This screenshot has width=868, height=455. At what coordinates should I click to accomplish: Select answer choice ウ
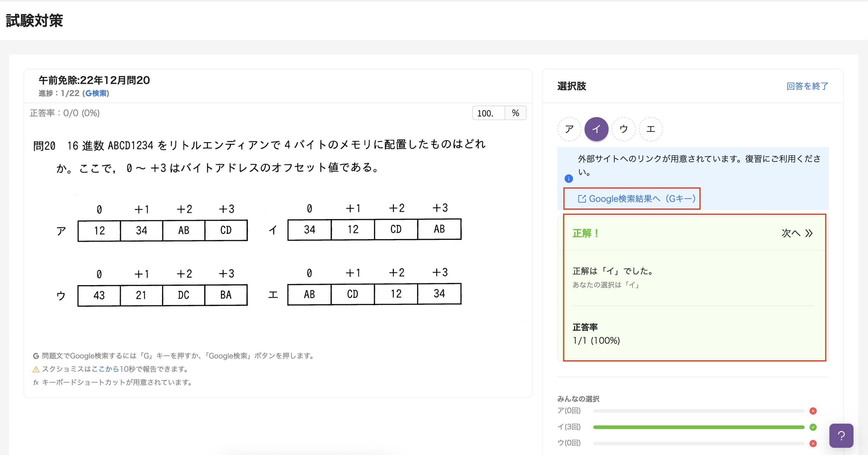click(623, 129)
